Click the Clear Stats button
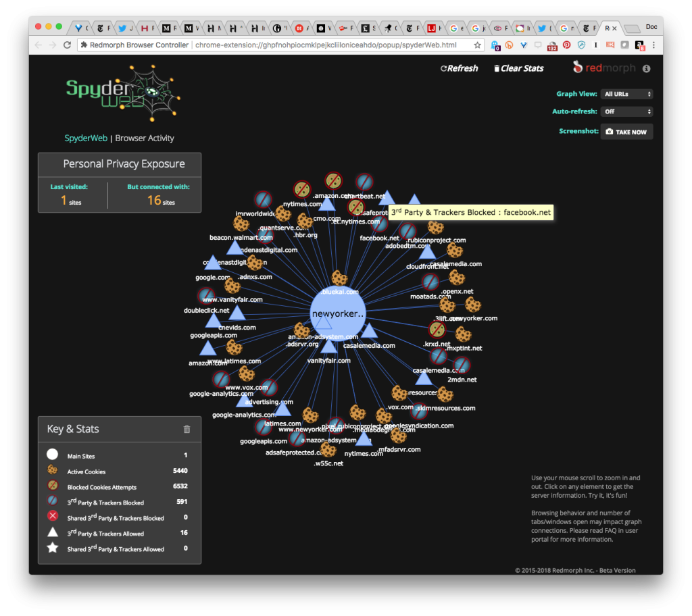 [x=518, y=68]
